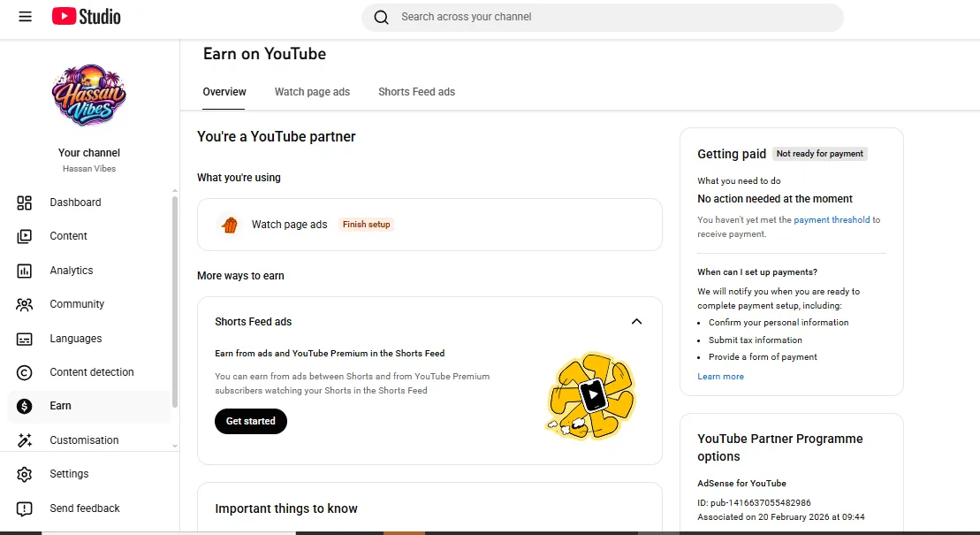Click 'Submit tax information' bullet
The width and height of the screenshot is (980, 535).
click(755, 340)
